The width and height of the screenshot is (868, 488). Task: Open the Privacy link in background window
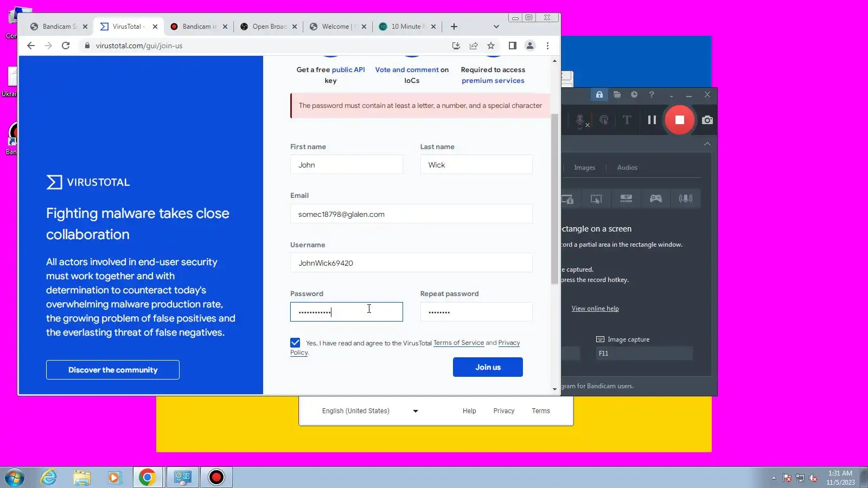pyautogui.click(x=503, y=411)
